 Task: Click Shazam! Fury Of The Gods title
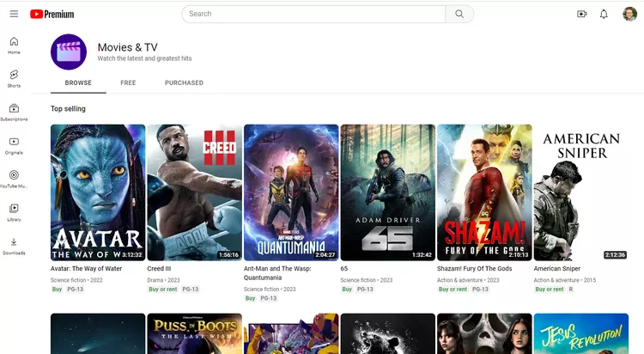pos(474,268)
